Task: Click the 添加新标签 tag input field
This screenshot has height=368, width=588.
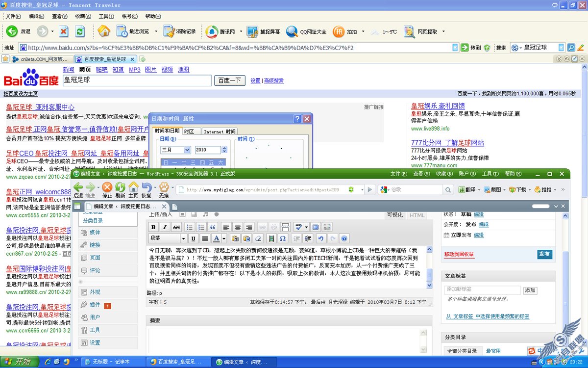Action: 482,290
